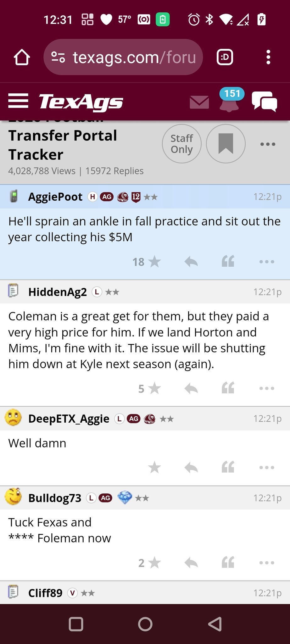
Task: Bookmark the Transfer Portal Tracker thread
Action: click(x=226, y=144)
